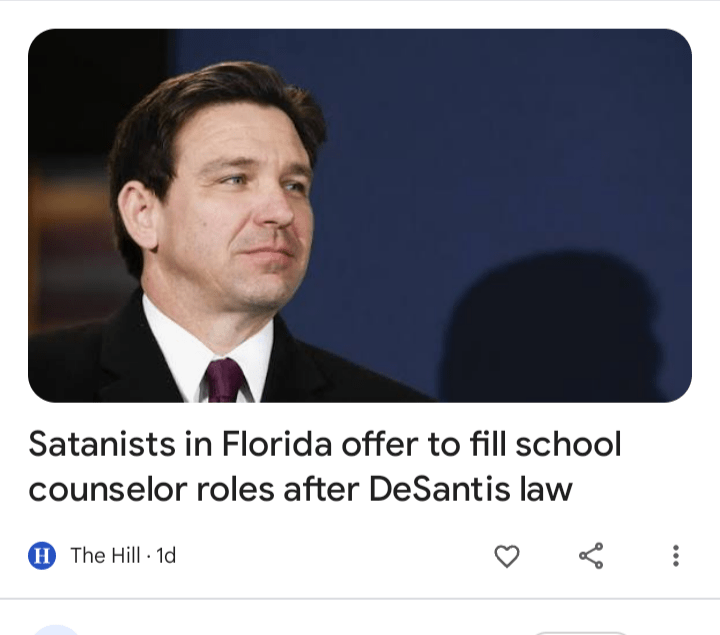Tap the heart icon to like story
Screen dimensions: 720x635
click(x=508, y=555)
